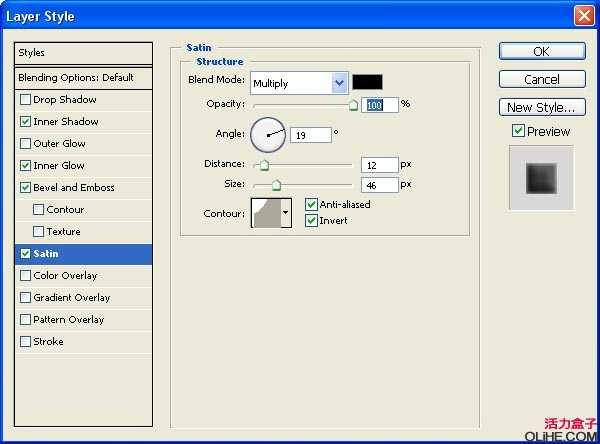Click the Opacity slider handle
600x444 pixels.
pos(353,103)
